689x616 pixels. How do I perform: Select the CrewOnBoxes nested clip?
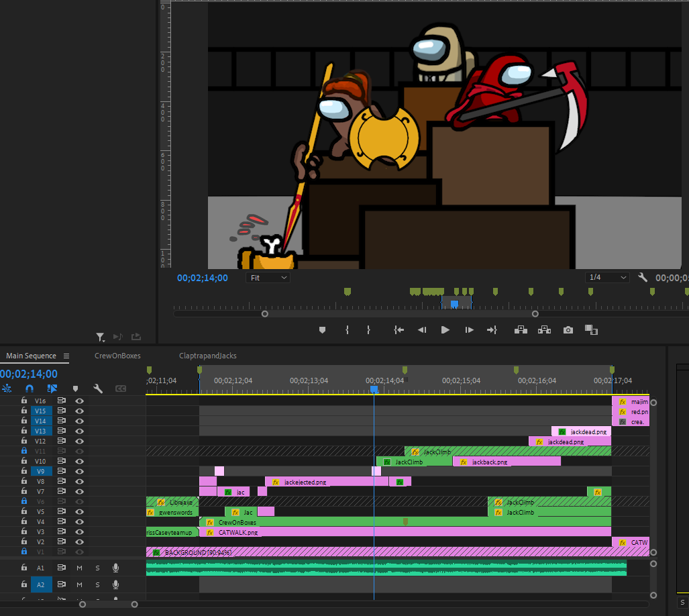tap(405, 522)
